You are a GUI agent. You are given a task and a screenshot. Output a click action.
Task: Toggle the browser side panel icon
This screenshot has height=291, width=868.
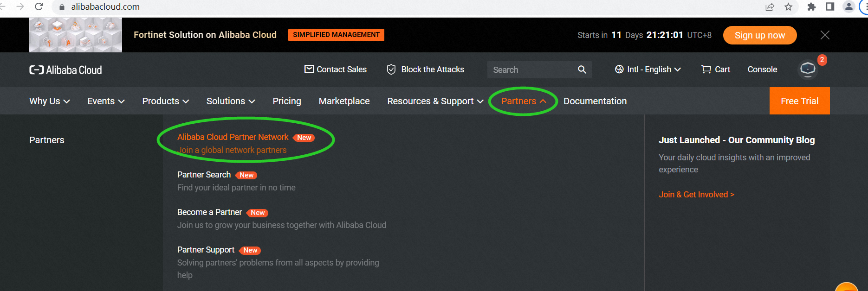pyautogui.click(x=830, y=6)
